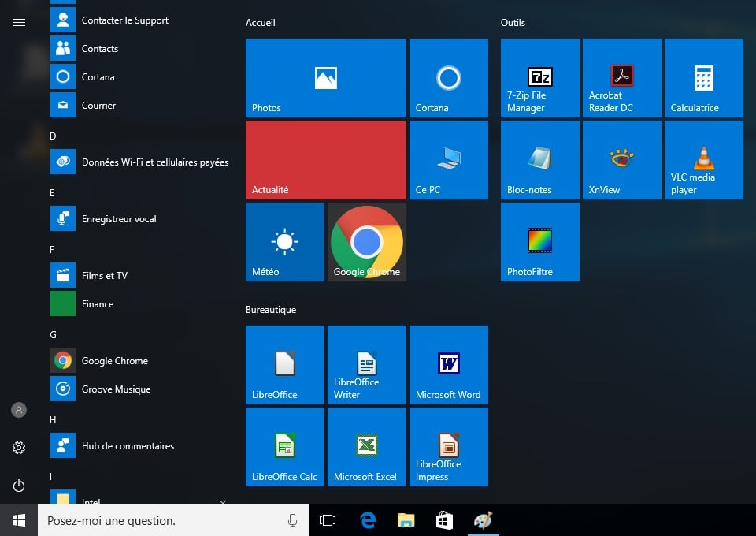The width and height of the screenshot is (756, 536).
Task: Open the Météo weather tile
Action: (x=285, y=242)
